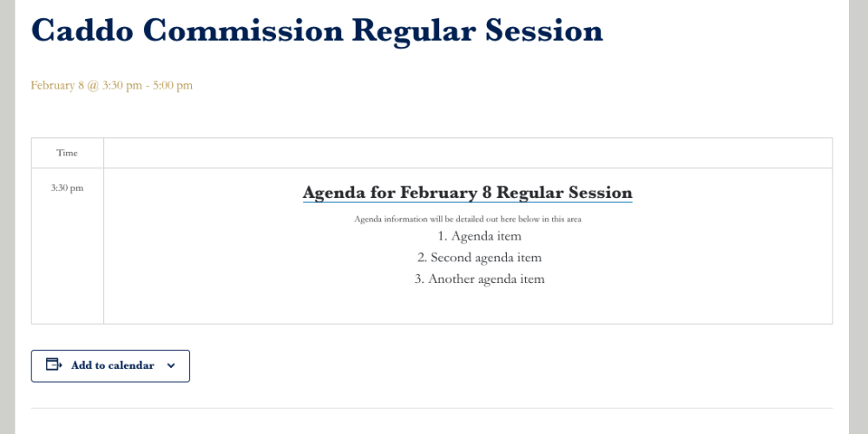Click the agenda information description text
Viewport: 868px width, 434px height.
467,219
